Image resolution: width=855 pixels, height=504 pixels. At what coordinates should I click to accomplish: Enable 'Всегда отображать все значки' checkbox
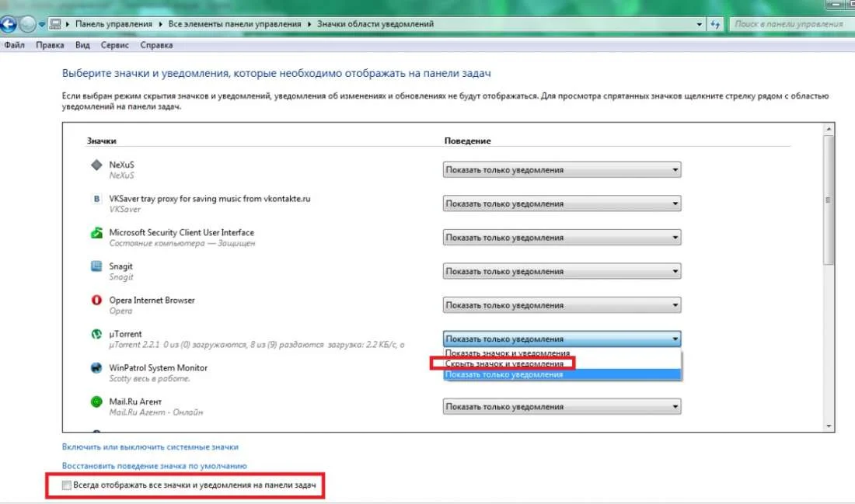click(67, 485)
